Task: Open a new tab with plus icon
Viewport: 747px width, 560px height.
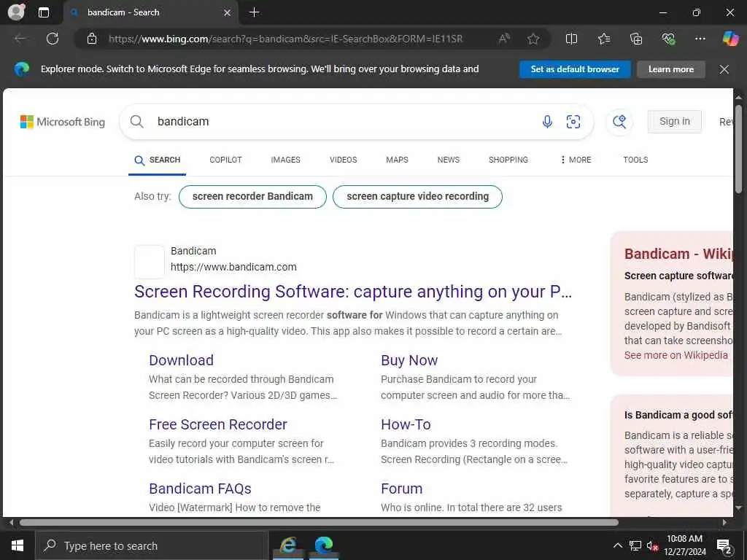Action: pos(255,12)
